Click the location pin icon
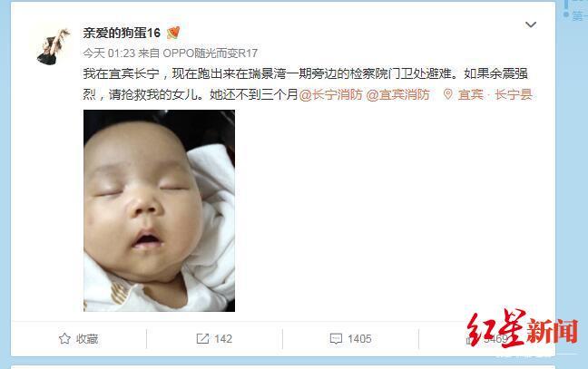The width and height of the screenshot is (588, 369). (x=447, y=94)
